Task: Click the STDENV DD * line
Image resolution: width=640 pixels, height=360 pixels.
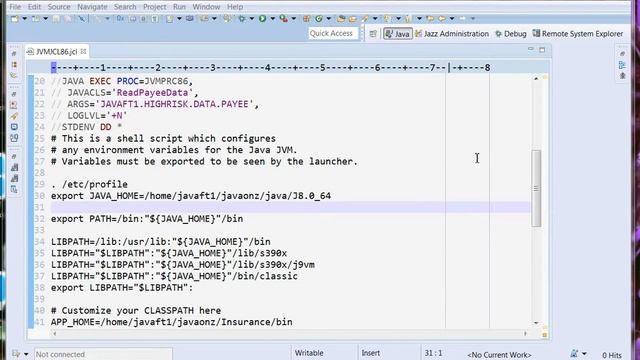Action: coord(87,127)
